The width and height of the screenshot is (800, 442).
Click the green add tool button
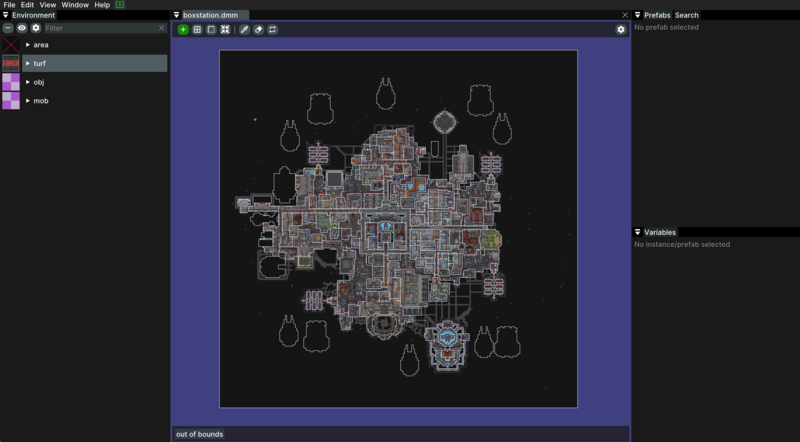[x=183, y=30]
